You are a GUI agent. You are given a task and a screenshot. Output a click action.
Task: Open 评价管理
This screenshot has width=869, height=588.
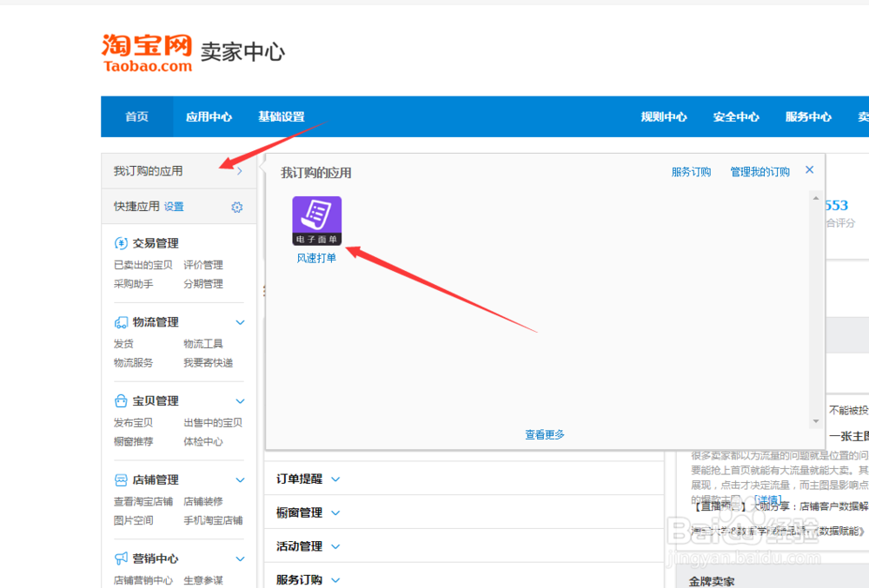pos(203,265)
